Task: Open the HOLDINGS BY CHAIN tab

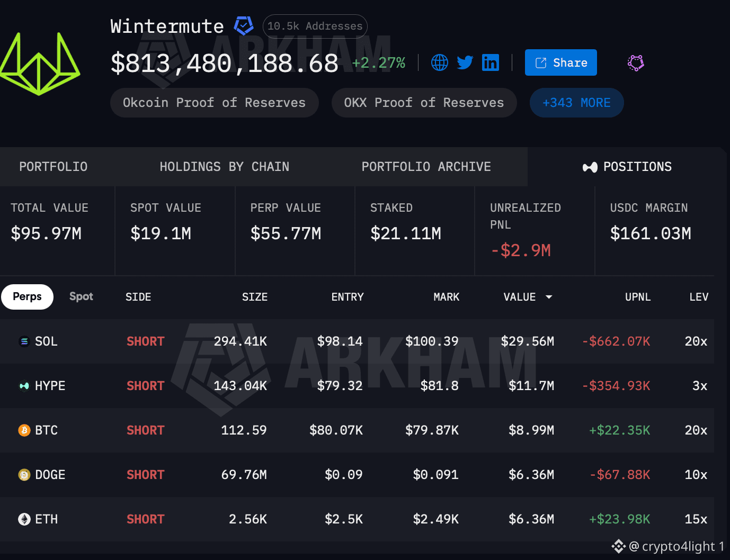Action: pos(225,167)
